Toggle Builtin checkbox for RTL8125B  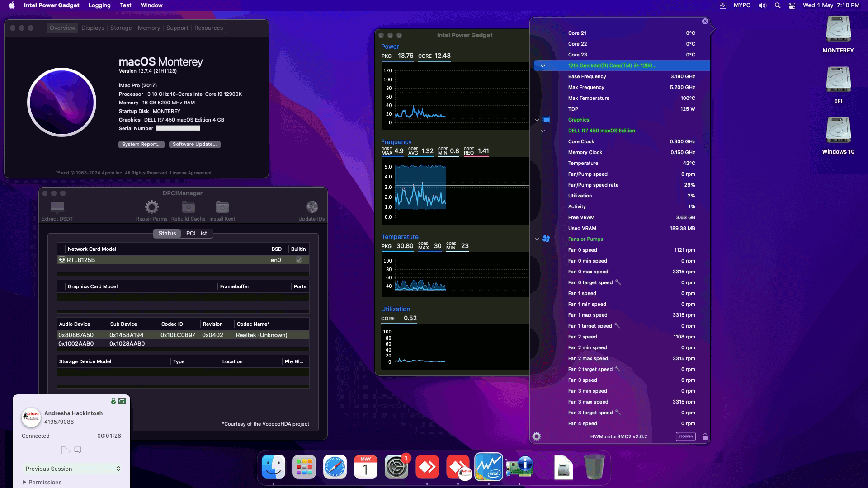point(299,260)
